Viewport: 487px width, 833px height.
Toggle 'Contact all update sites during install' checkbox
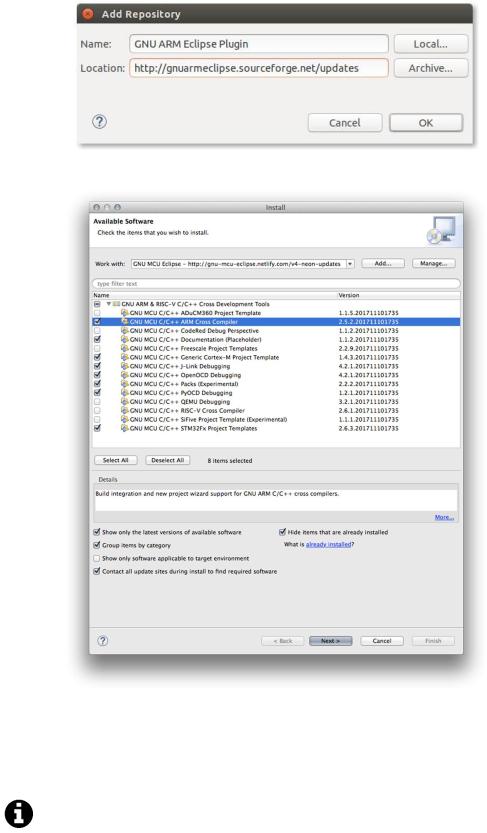pos(97,572)
